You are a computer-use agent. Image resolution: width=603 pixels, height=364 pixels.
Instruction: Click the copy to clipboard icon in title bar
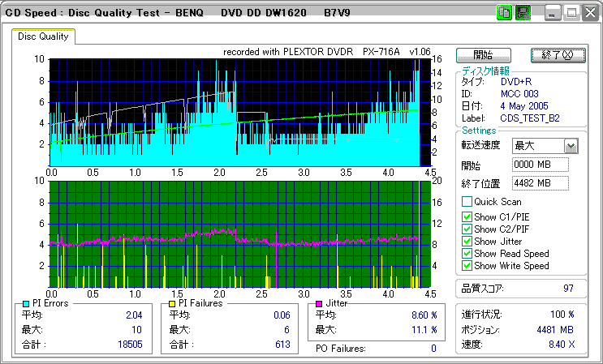point(503,13)
